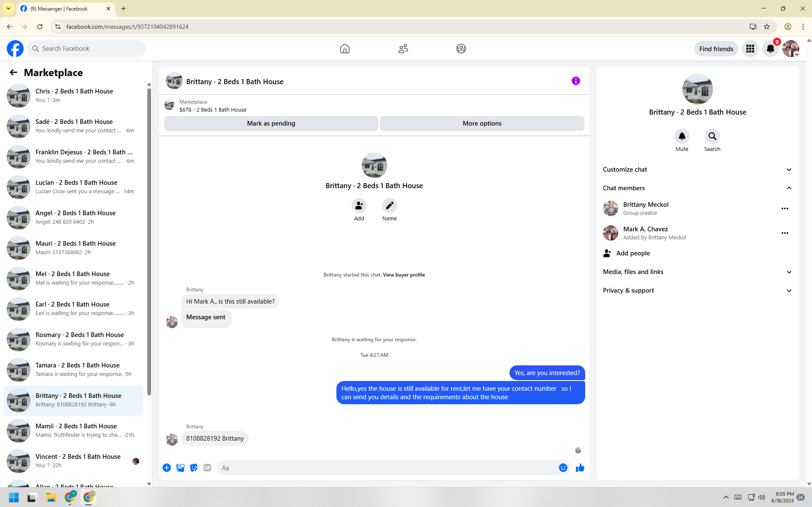This screenshot has width=812, height=507.
Task: Open more actions plus icon in composer
Action: pos(167,468)
